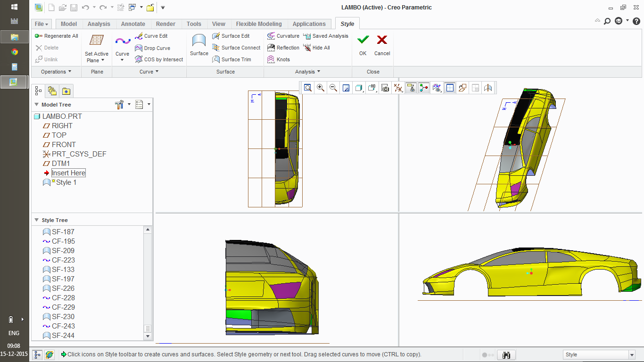Select SF-187 in the Style Tree
Screen dimensions: 644x362
58,232
